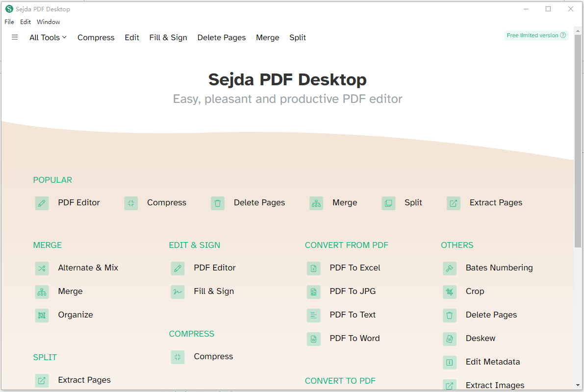Click the Organize icon
Image resolution: width=584 pixels, height=392 pixels.
tap(42, 315)
